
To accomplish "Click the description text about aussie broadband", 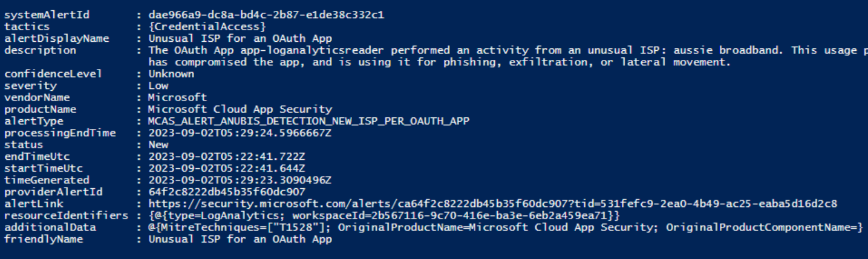I will [508, 50].
